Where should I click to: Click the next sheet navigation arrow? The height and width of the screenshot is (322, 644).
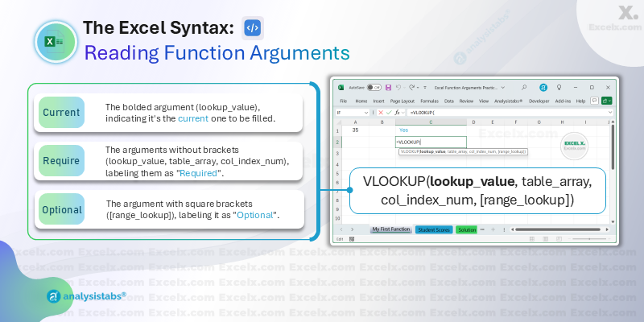pos(352,229)
